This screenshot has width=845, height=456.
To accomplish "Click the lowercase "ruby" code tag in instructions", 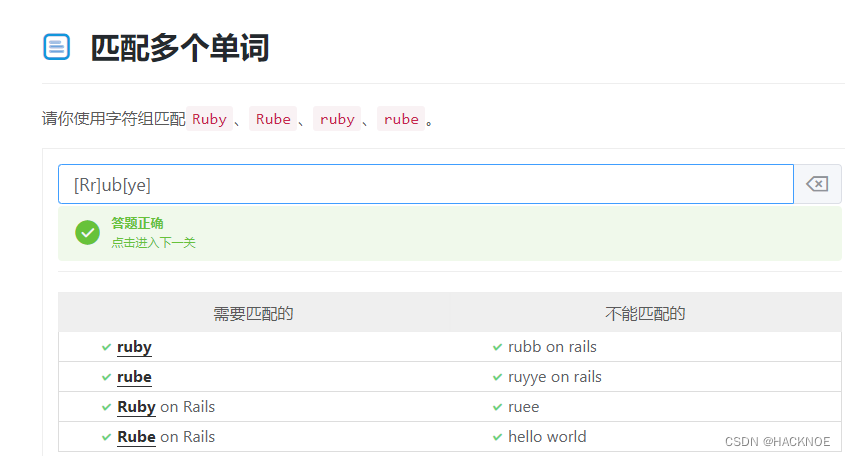I will (337, 119).
